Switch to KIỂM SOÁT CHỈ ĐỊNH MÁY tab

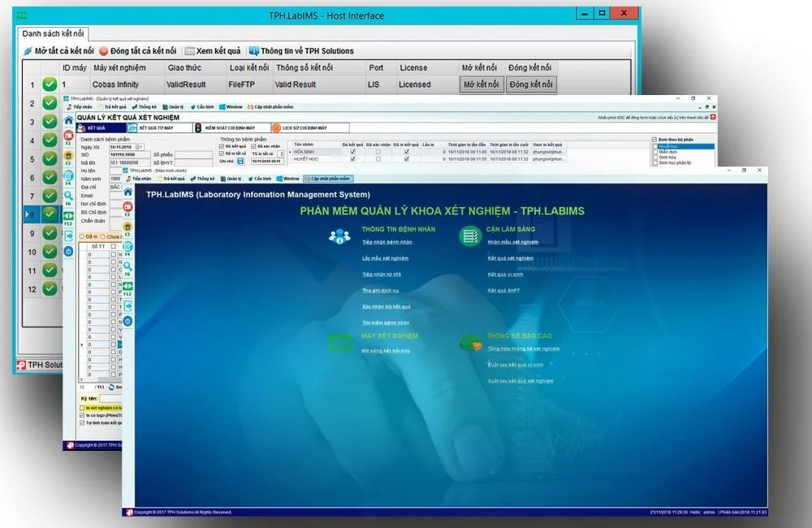pos(231,128)
